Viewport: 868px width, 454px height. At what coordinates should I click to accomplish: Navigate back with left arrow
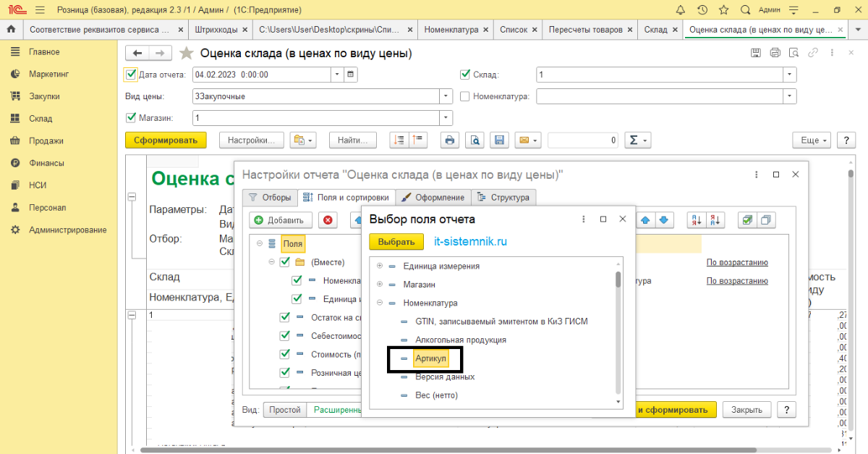137,53
